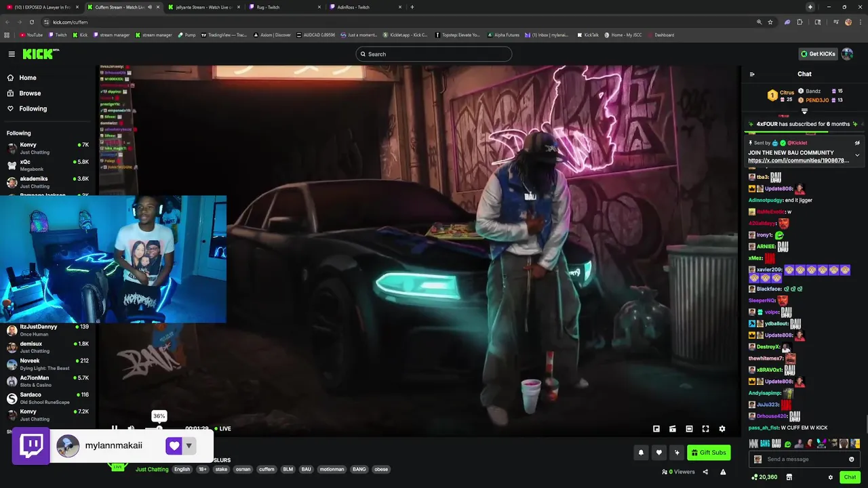Focus the Kick search field
This screenshot has width=868, height=488.
coord(434,54)
